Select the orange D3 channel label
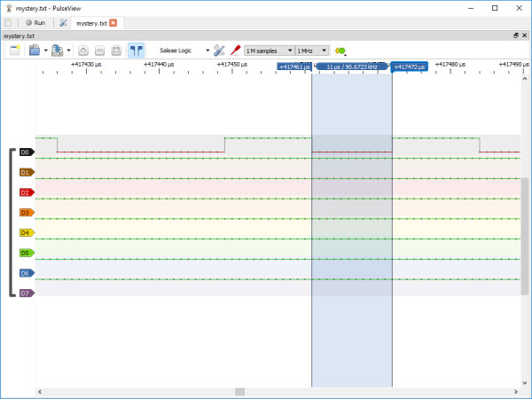Viewport: 532px width, 399px height. (27, 213)
